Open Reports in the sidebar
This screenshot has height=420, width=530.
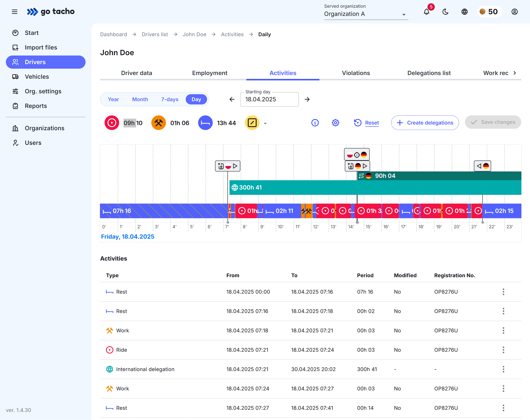36,106
